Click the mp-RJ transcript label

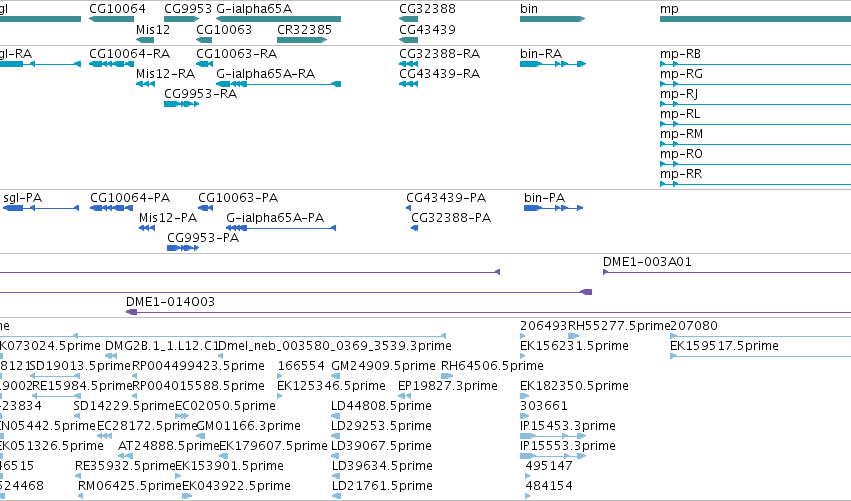click(679, 93)
